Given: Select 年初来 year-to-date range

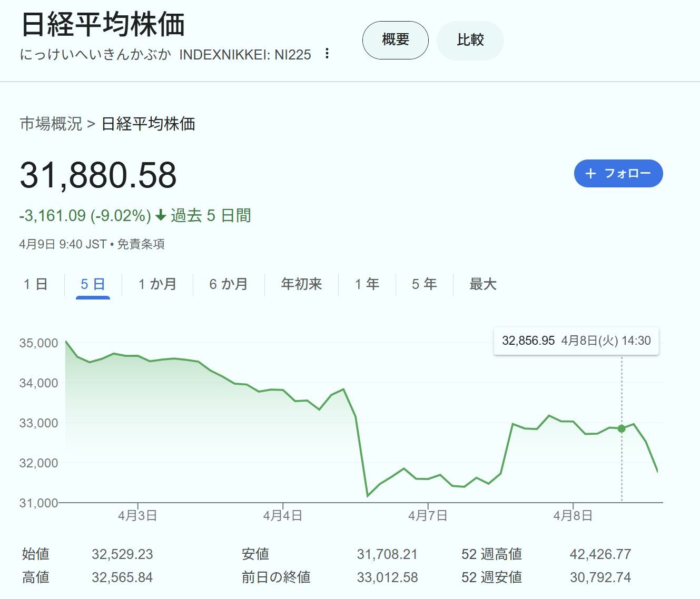Looking at the screenshot, I should click(301, 284).
